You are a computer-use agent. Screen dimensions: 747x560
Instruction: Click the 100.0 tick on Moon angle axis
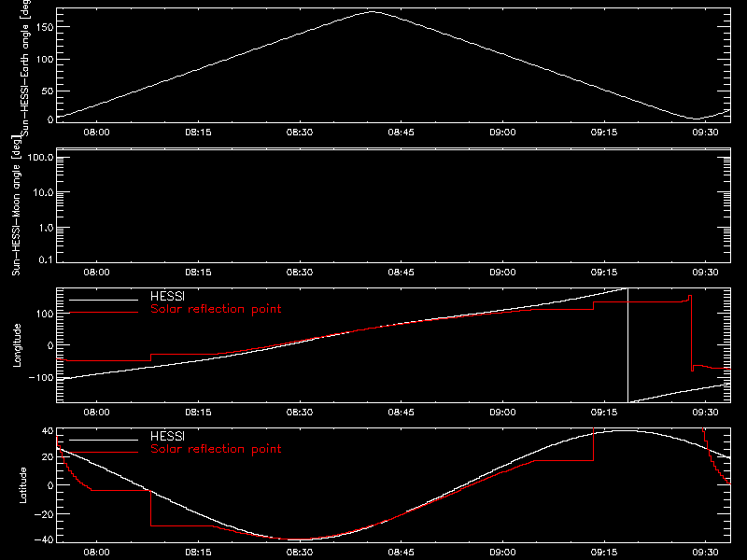click(40, 157)
